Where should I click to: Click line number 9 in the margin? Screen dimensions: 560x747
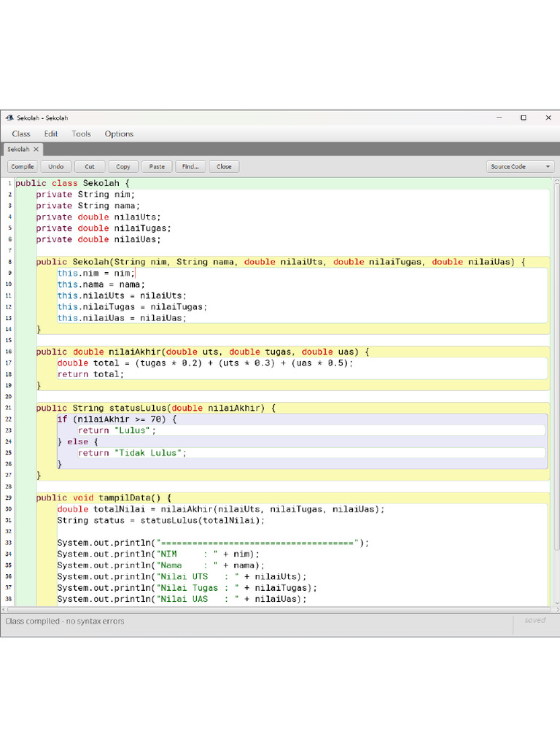point(9,274)
